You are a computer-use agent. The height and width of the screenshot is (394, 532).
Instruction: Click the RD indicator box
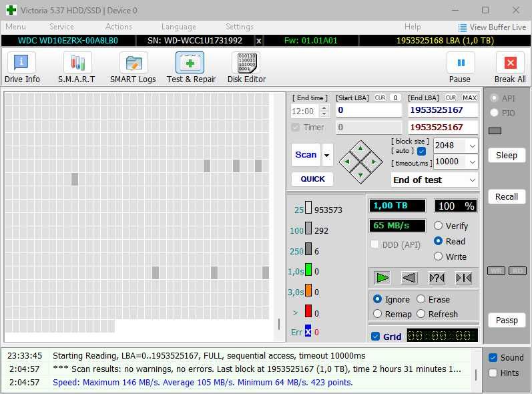point(517,271)
